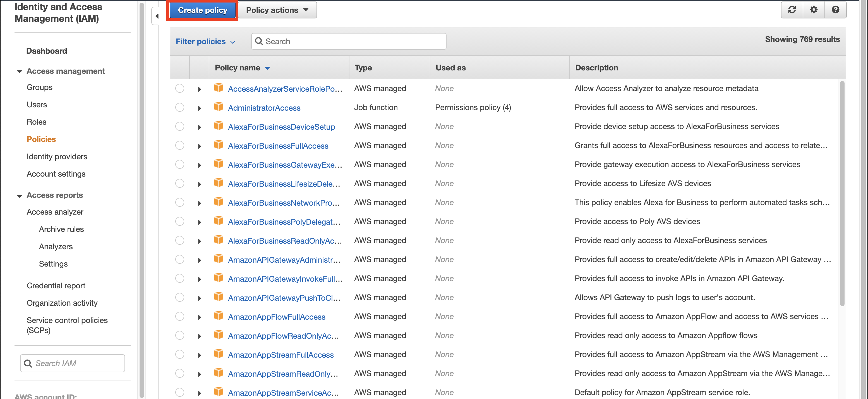This screenshot has width=868, height=399.
Task: Open Service control policies (SCPs)
Action: (x=67, y=325)
